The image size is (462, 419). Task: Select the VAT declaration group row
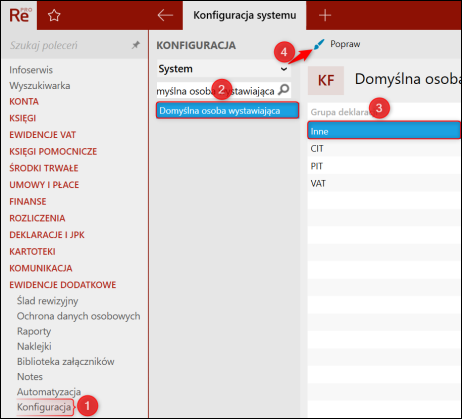(x=384, y=183)
